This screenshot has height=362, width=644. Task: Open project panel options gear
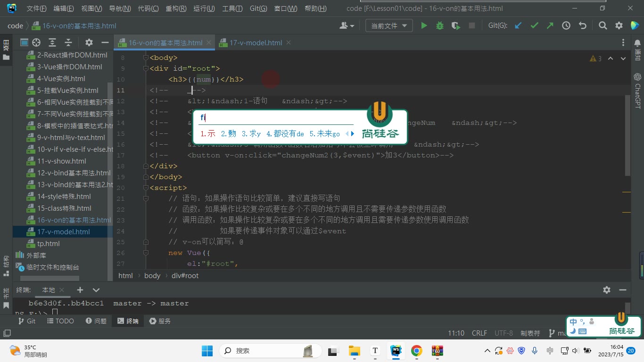(89, 42)
